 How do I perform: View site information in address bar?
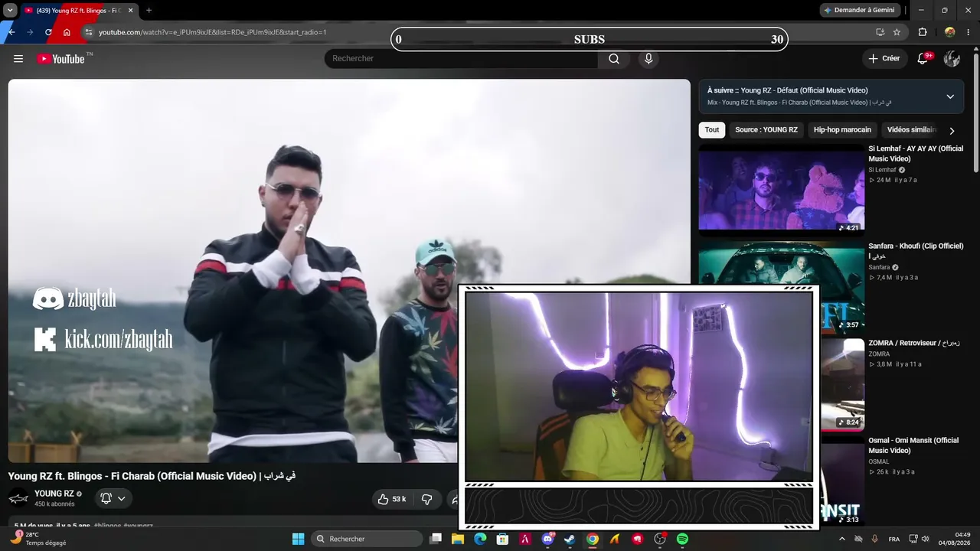point(89,32)
